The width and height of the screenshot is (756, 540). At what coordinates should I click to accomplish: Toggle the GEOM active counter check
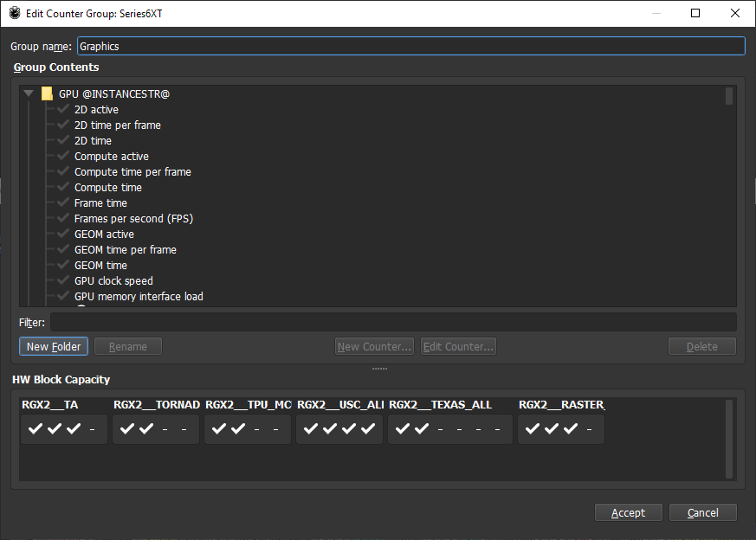pos(63,235)
